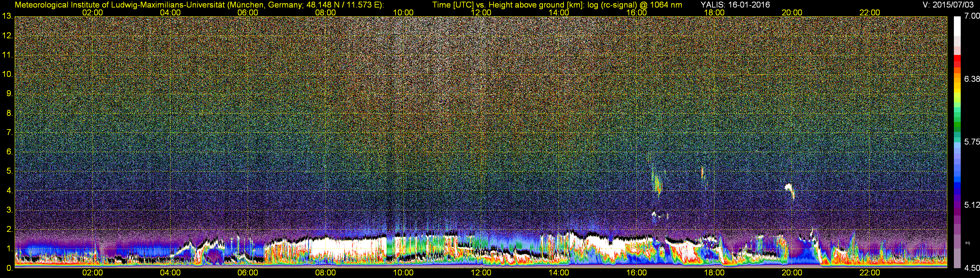Select the 04:00 label on the top time axis

(170, 12)
